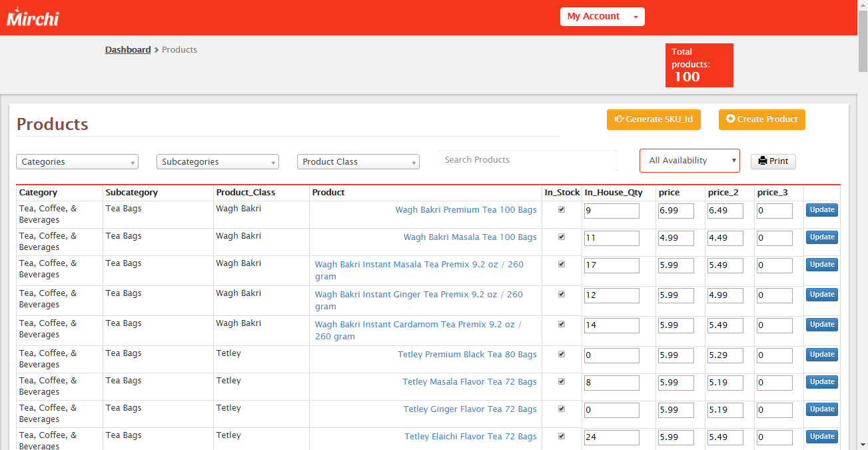Image resolution: width=868 pixels, height=450 pixels.
Task: Click the Search Products field
Action: pos(528,160)
